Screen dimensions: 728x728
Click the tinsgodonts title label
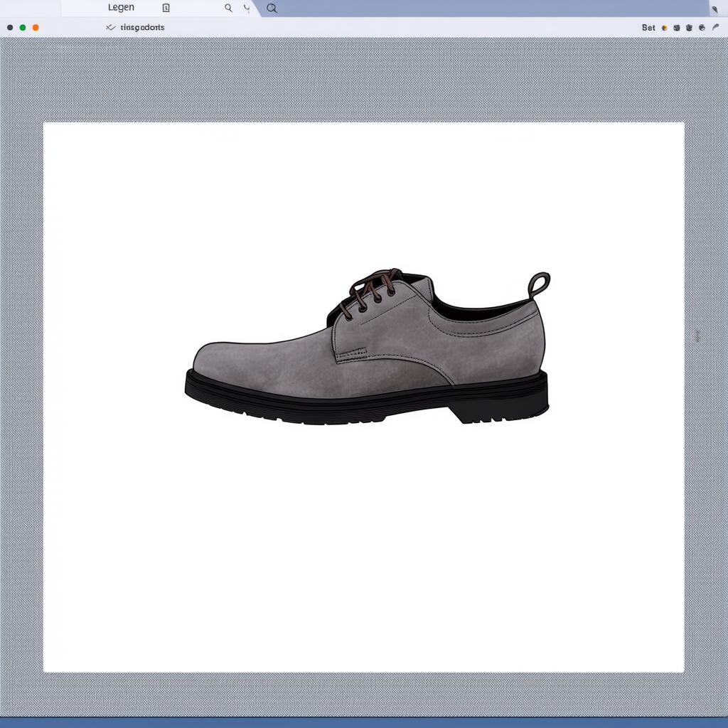(x=142, y=27)
